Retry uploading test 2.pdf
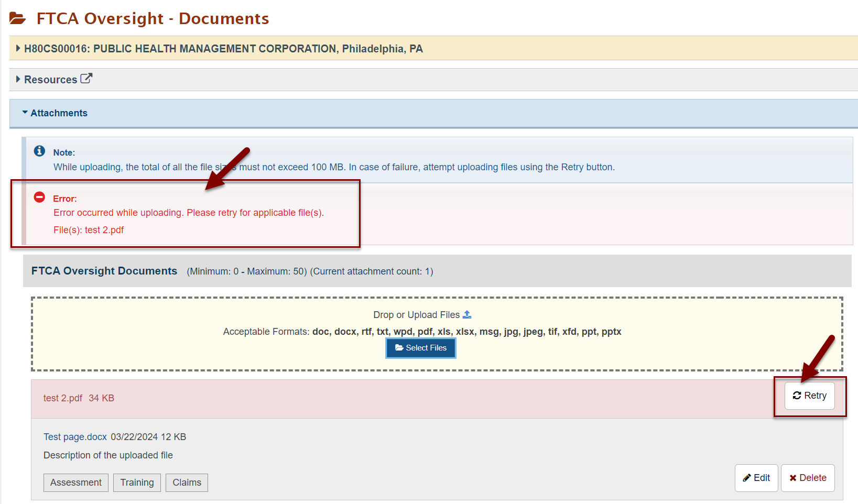858x504 pixels. 809,396
